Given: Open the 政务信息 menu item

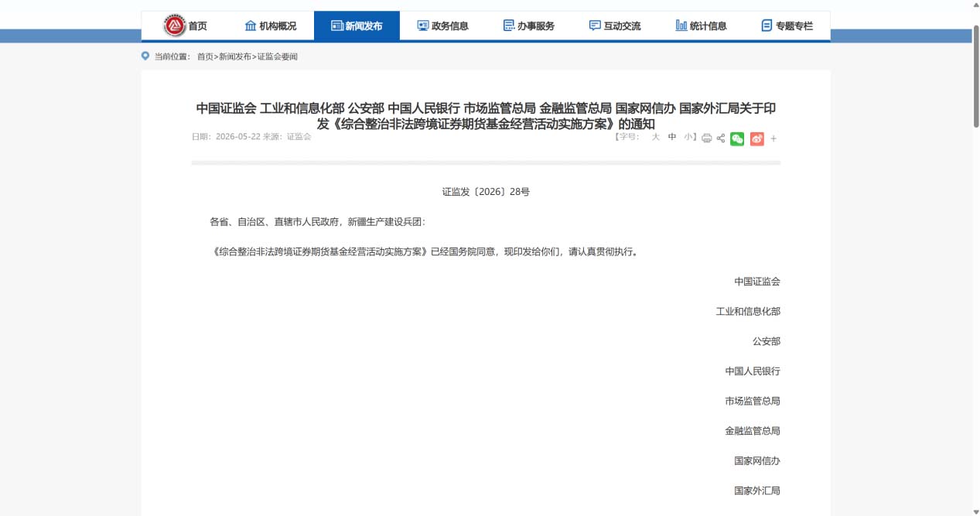Looking at the screenshot, I should pos(442,26).
